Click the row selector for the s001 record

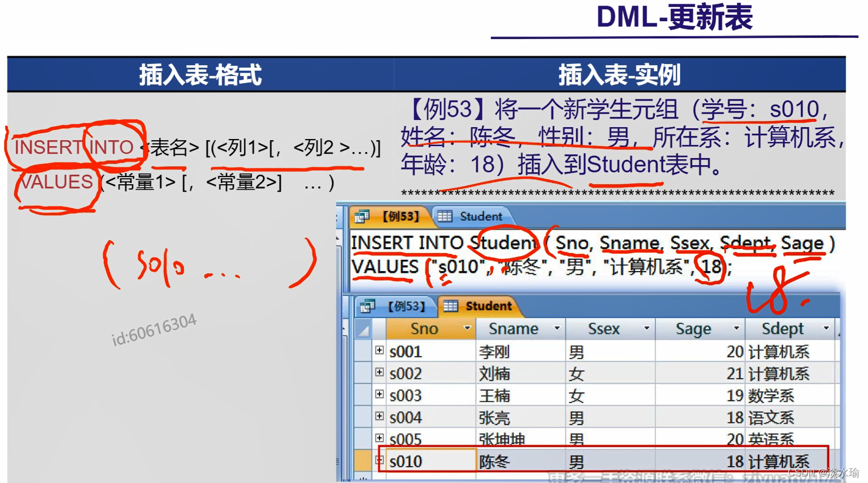(x=363, y=352)
